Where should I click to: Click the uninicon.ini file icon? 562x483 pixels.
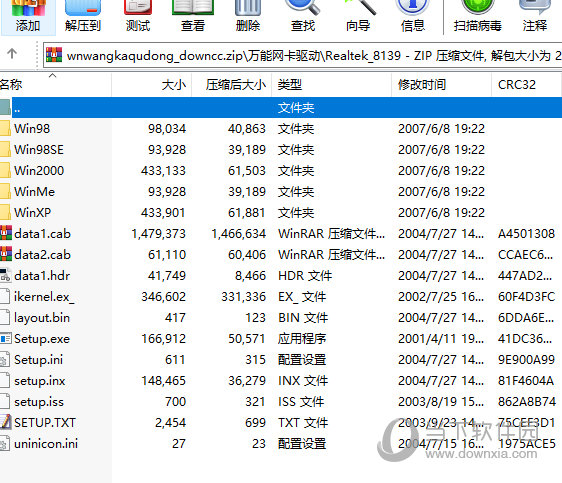5,444
